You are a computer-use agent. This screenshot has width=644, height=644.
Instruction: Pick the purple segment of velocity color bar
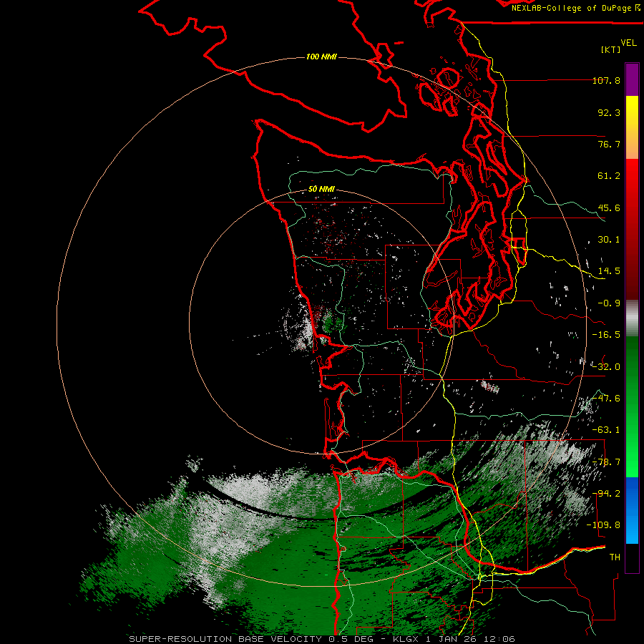tap(632, 80)
